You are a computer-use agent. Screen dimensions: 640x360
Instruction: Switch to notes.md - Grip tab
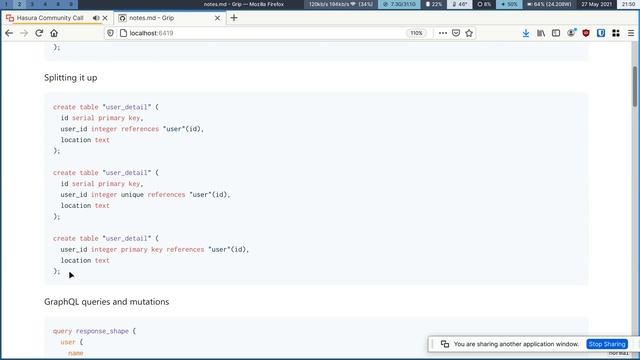click(x=169, y=18)
